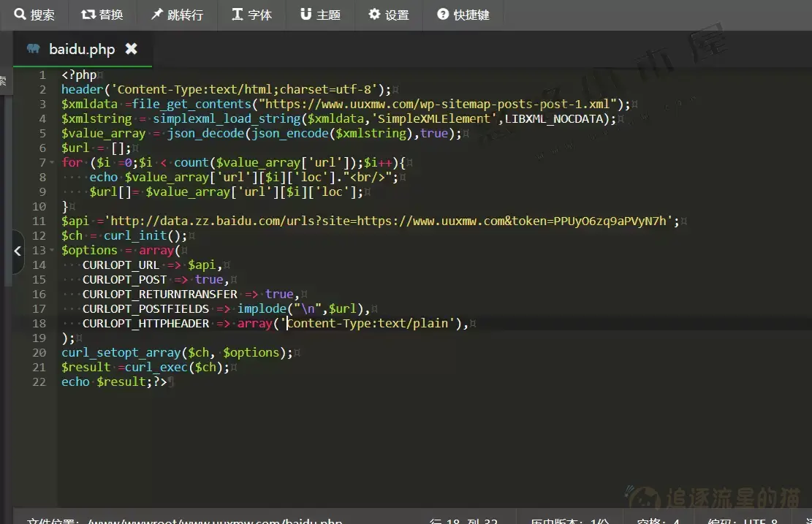Click the 文件位置 file path in the status bar
812x524 pixels.
tap(184, 520)
